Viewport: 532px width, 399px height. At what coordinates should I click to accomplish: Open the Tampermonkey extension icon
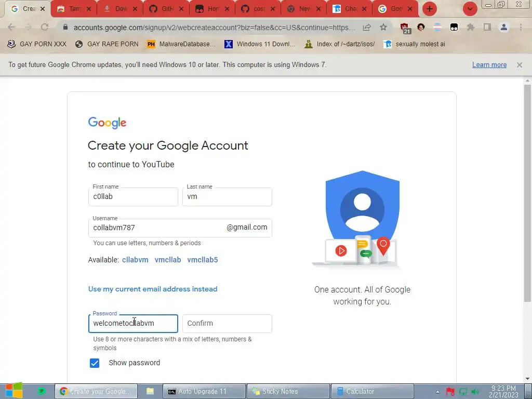click(454, 27)
